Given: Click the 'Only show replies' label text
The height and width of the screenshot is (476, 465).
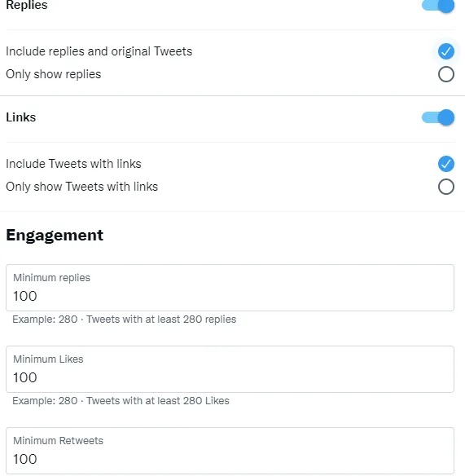Looking at the screenshot, I should (54, 74).
